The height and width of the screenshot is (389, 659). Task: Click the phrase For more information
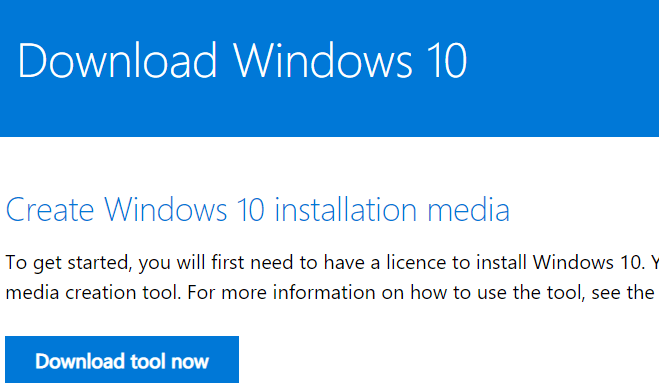coord(281,292)
